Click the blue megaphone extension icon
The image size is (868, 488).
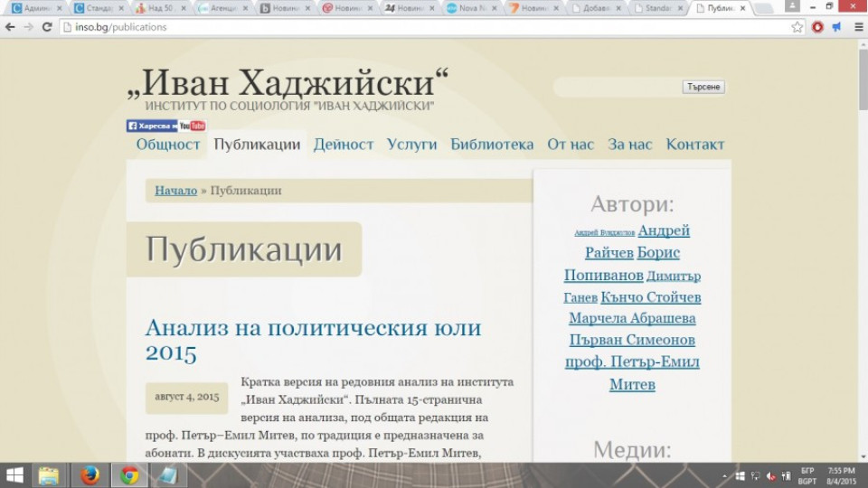coord(836,26)
